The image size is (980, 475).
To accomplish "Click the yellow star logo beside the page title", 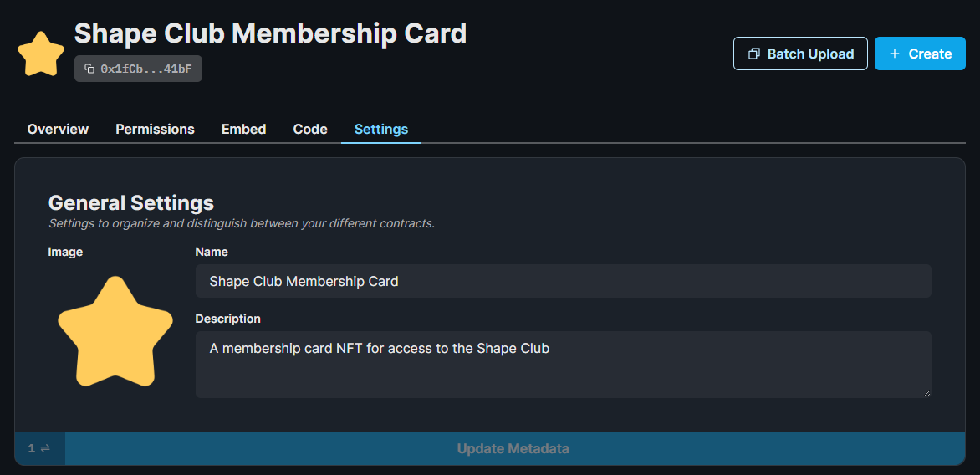I will tap(41, 54).
